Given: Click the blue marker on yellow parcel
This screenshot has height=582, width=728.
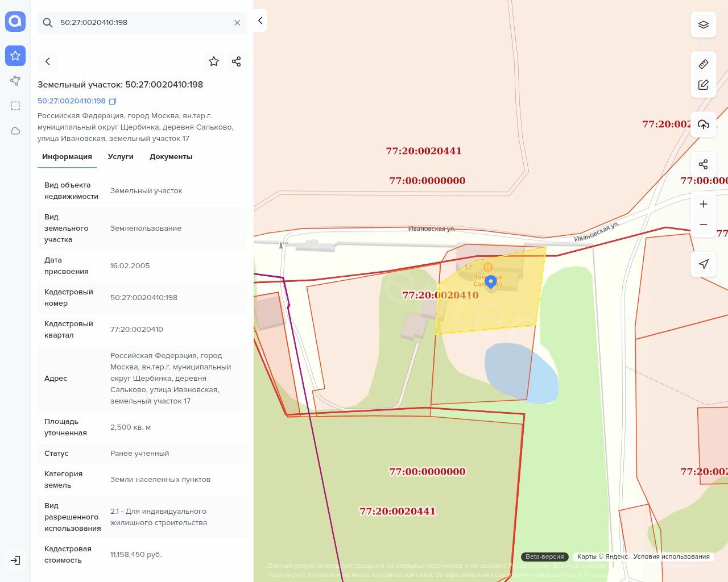Looking at the screenshot, I should tap(491, 281).
